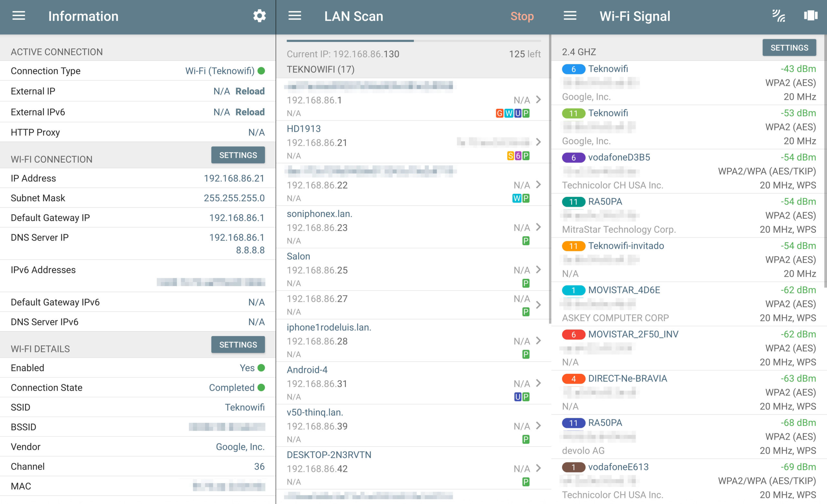Expand the Android-4 device chevron
827x504 pixels.
tap(538, 383)
